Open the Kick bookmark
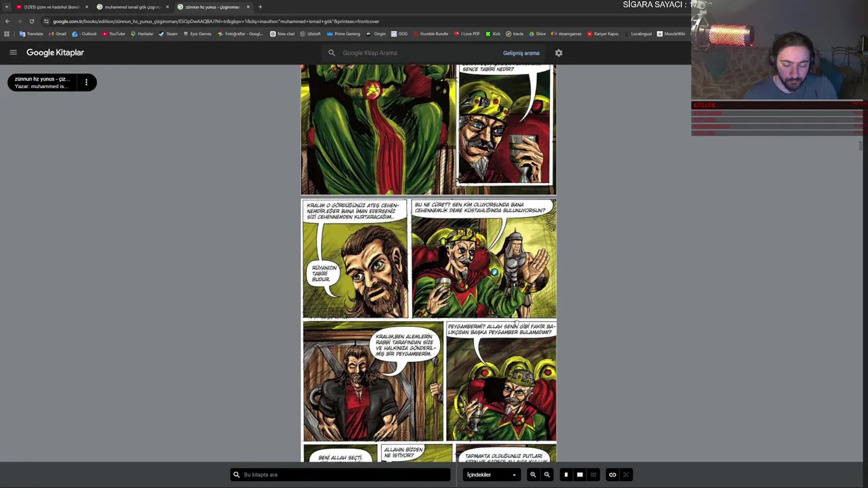Image resolution: width=868 pixels, height=488 pixels. [493, 34]
